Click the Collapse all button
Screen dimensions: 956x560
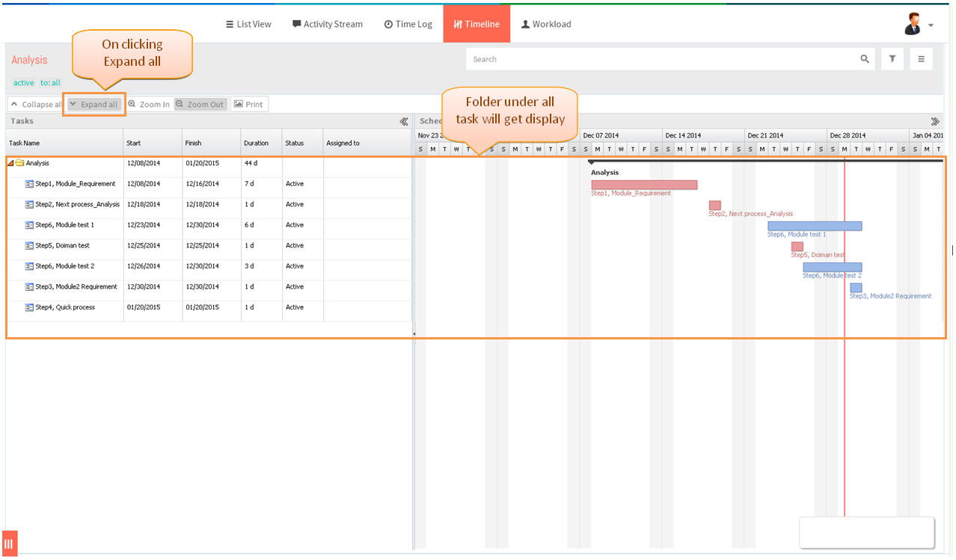[x=36, y=105]
